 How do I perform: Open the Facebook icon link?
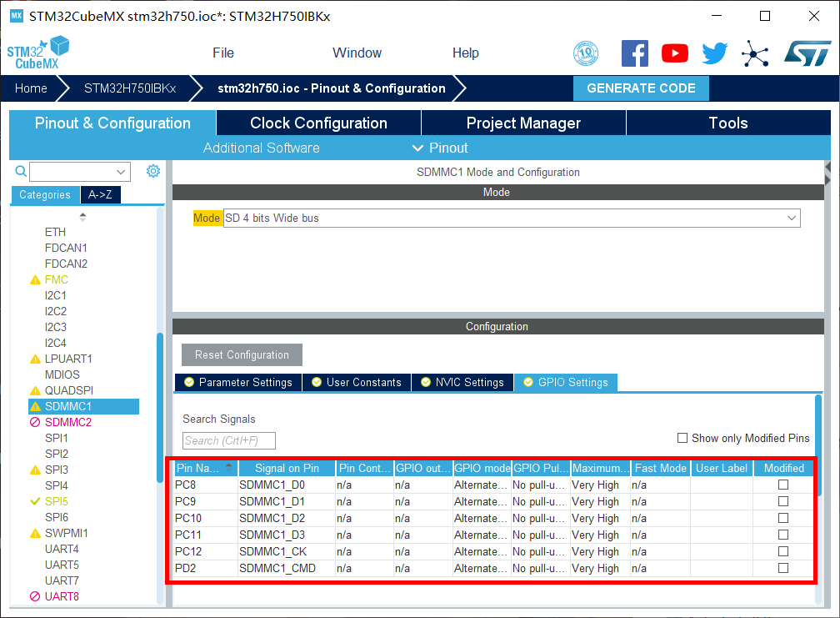point(635,53)
